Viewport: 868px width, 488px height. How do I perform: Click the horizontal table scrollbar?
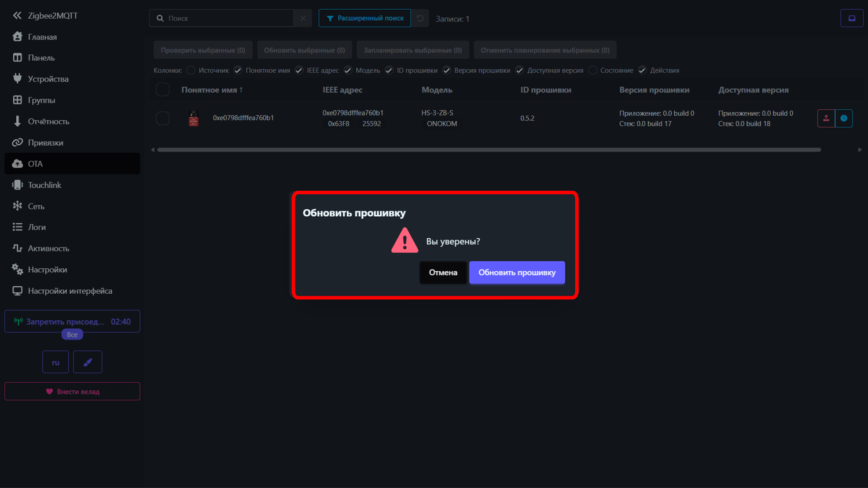[488, 150]
